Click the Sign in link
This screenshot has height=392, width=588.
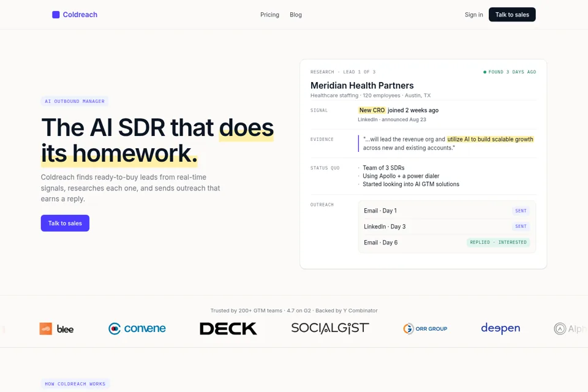(x=473, y=15)
